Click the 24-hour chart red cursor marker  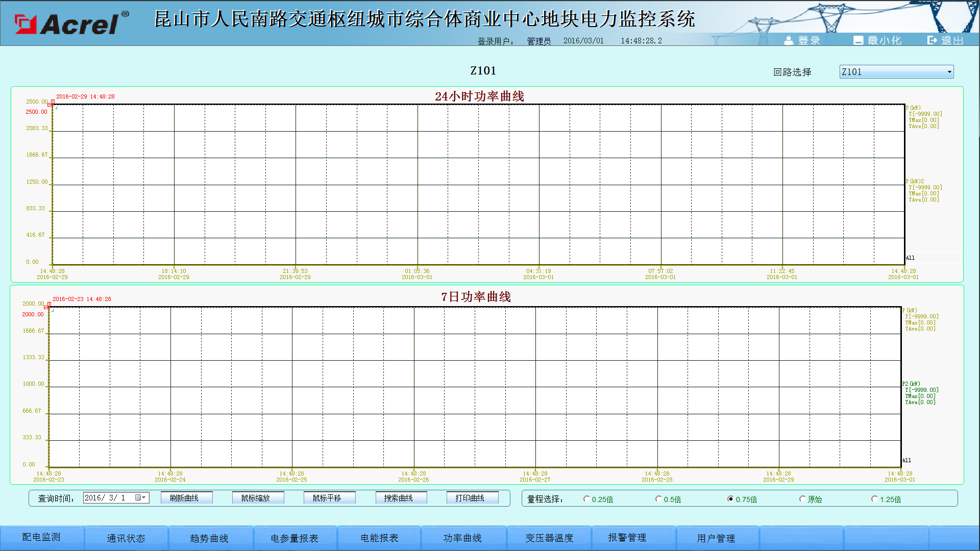(52, 103)
